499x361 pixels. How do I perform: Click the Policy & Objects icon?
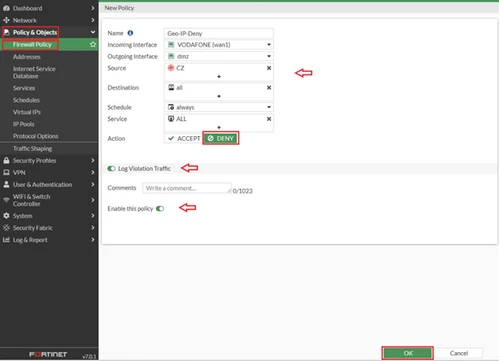coord(6,32)
